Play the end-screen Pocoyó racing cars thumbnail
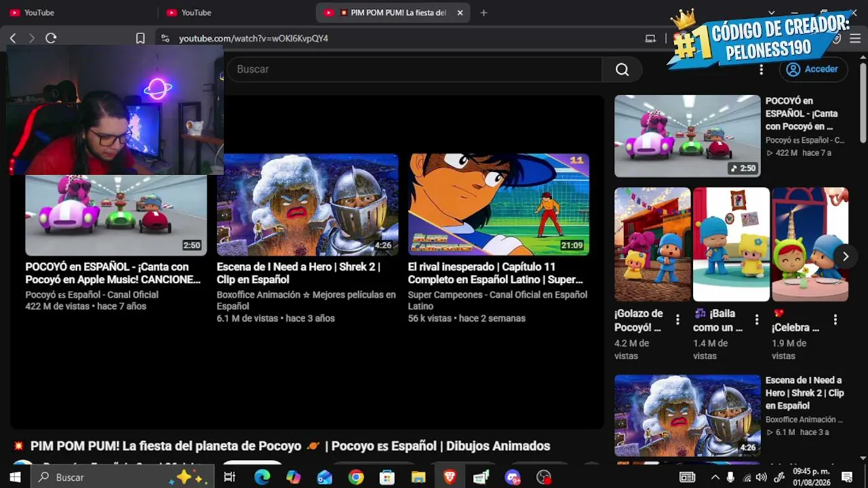This screenshot has width=868, height=488. [116, 216]
